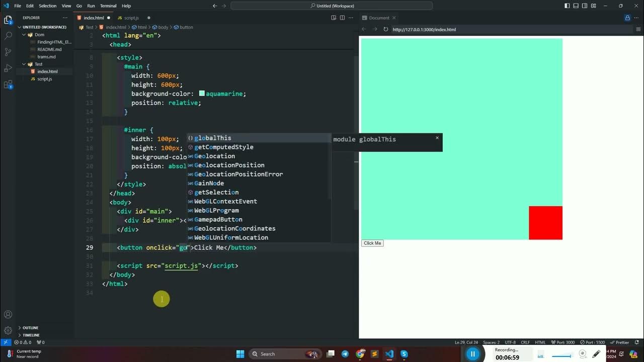This screenshot has height=362, width=644.
Task: Open the Edit menu
Action: [x=30, y=6]
